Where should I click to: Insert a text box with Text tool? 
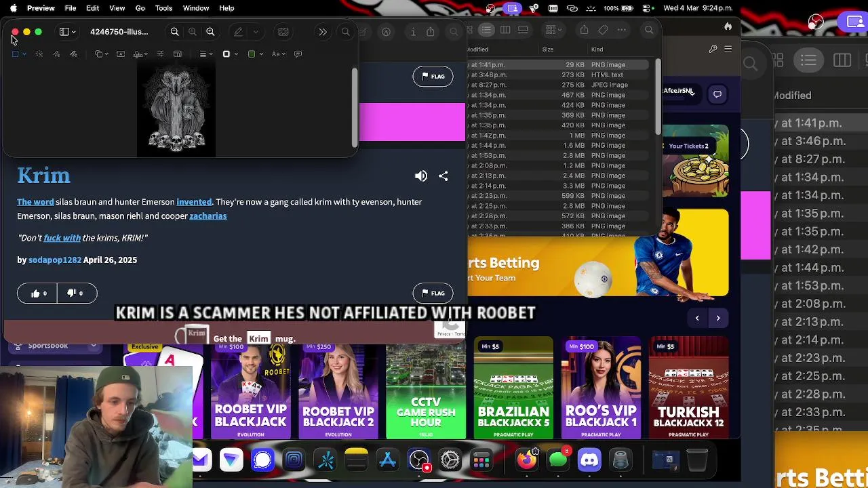pyautogui.click(x=121, y=54)
